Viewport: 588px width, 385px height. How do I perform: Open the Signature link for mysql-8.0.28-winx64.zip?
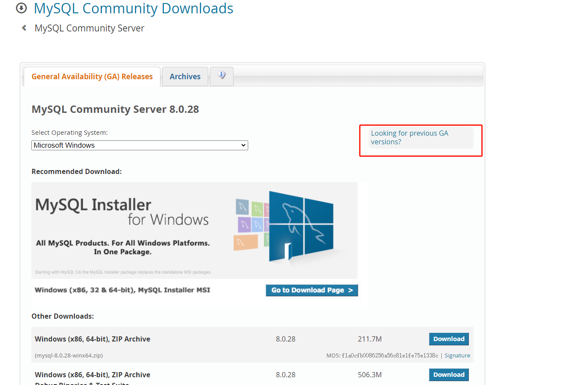[457, 355]
